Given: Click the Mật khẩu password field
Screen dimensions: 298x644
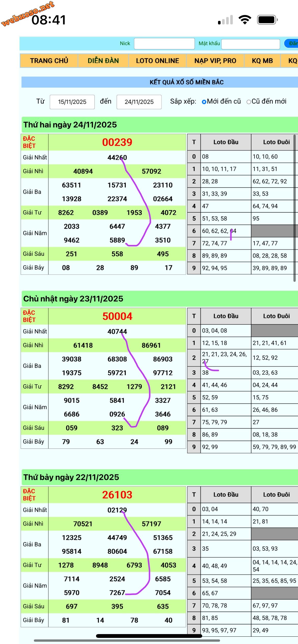Looking at the screenshot, I should (x=251, y=44).
